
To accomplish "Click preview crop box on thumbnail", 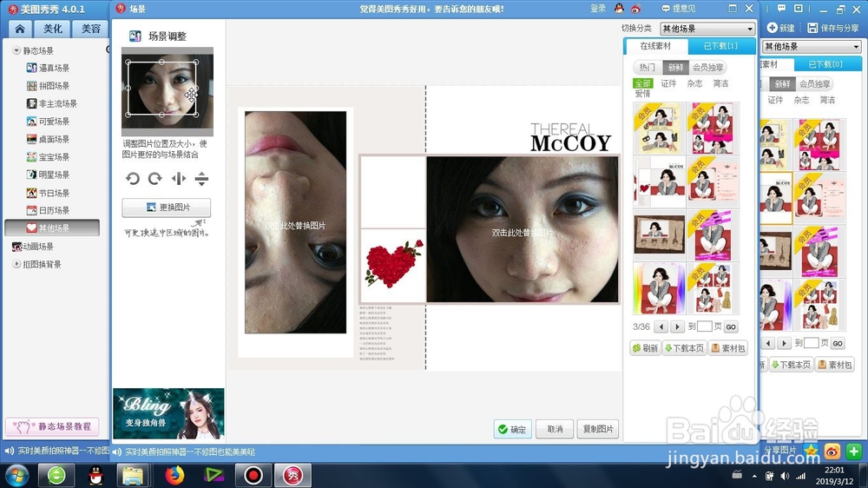I will (161, 89).
